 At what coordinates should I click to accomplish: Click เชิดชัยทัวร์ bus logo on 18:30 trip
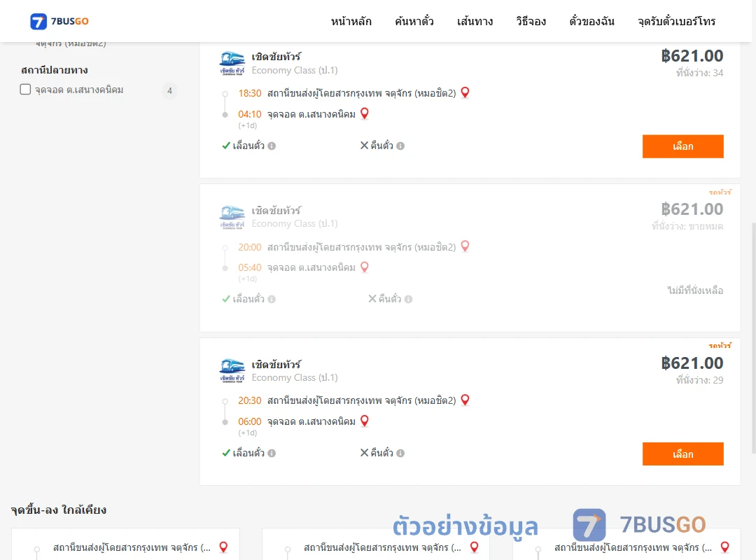coord(232,63)
